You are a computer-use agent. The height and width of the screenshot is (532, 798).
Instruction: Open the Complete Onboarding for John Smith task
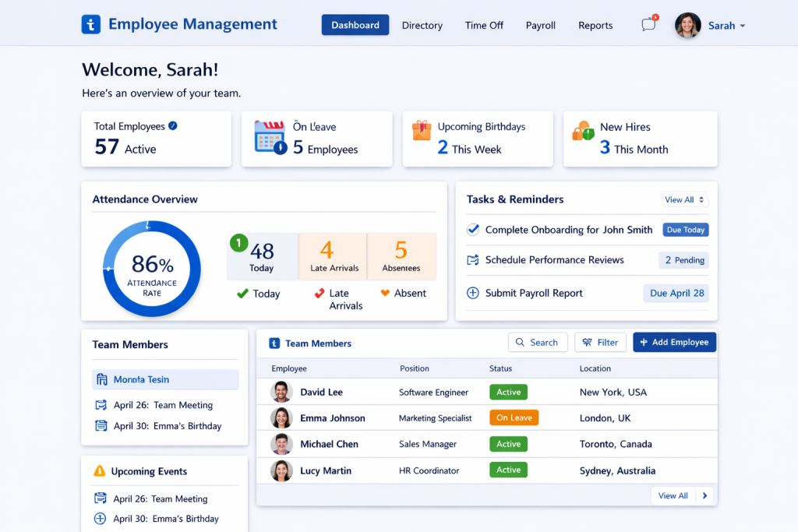coord(568,230)
